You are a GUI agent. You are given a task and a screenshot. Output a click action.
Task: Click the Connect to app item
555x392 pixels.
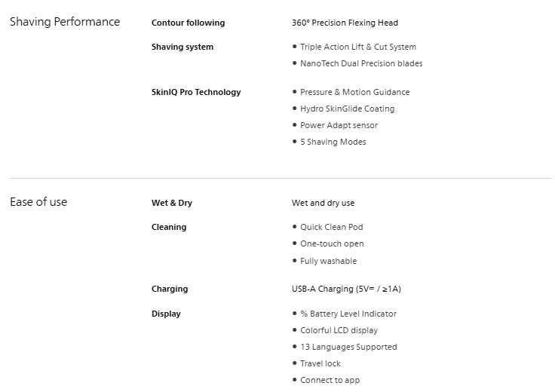[330, 380]
